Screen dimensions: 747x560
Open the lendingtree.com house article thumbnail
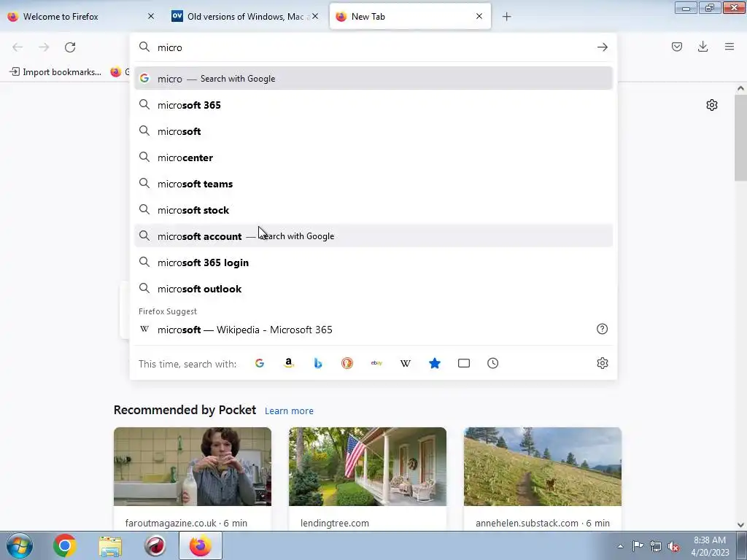[x=368, y=467]
